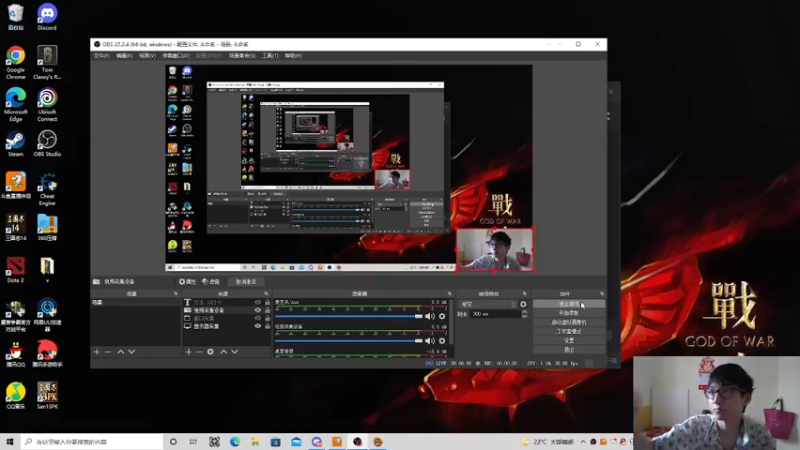Screen dimensions: 800x450
Task: Select the text (文本) source row
Action: (227, 303)
